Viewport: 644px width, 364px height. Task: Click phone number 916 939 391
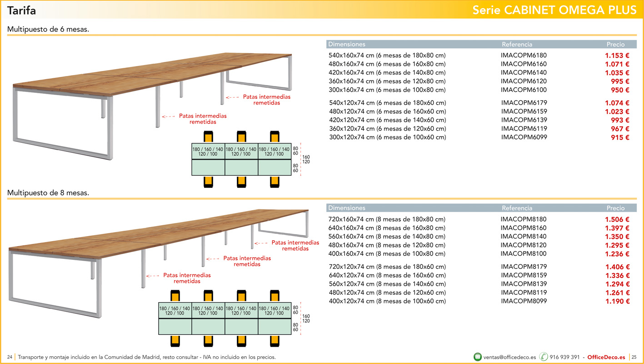pos(564,357)
